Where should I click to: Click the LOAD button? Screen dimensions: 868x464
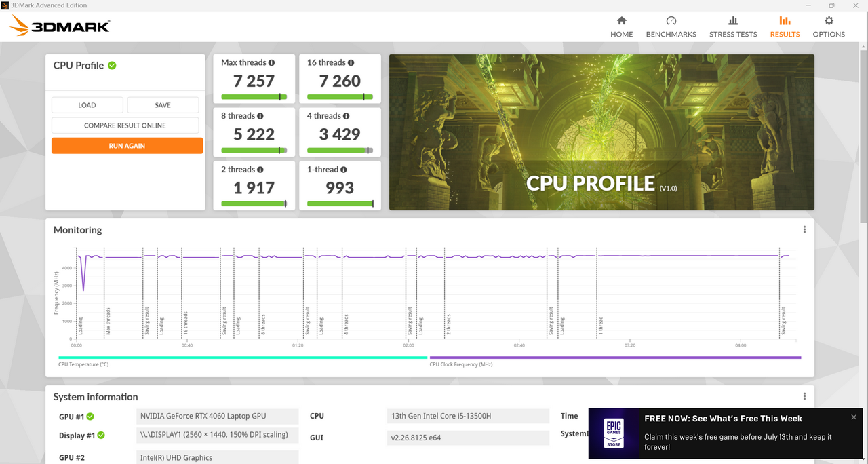(87, 105)
